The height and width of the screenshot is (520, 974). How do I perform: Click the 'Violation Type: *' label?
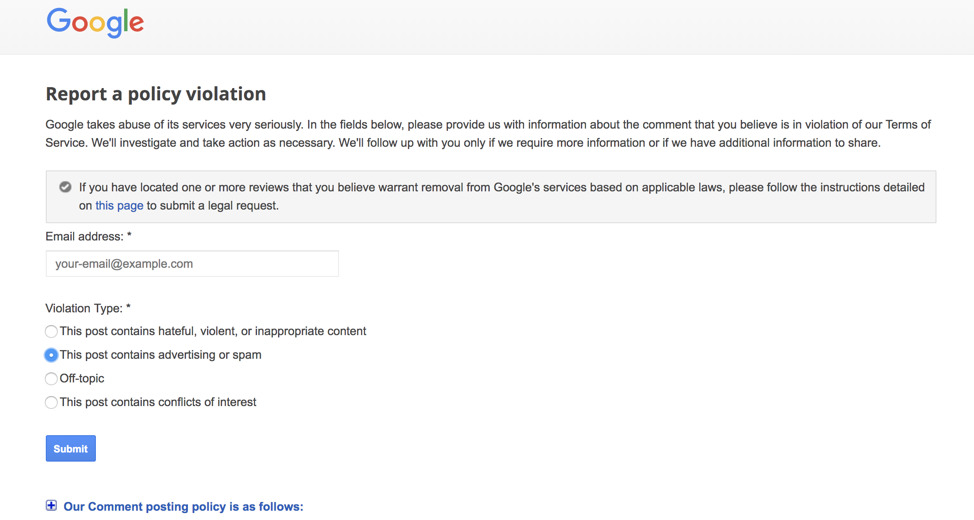pos(88,308)
